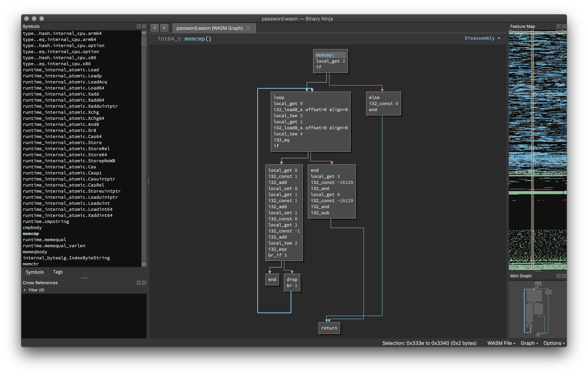Viewport: 588px width, 375px height.
Task: Select cmpbody symbol
Action: coord(32,227)
